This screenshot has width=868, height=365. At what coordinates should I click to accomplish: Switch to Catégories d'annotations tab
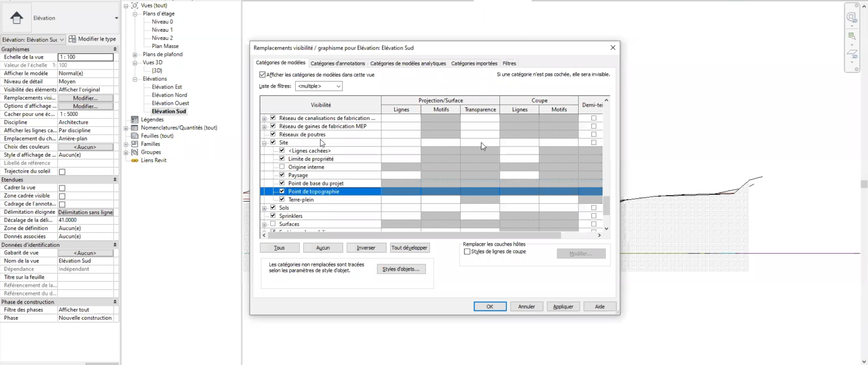tap(337, 63)
